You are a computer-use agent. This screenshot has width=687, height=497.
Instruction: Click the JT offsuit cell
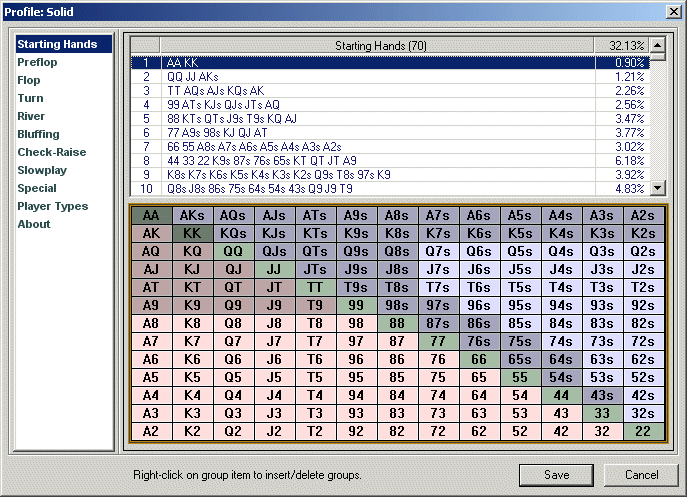(274, 288)
